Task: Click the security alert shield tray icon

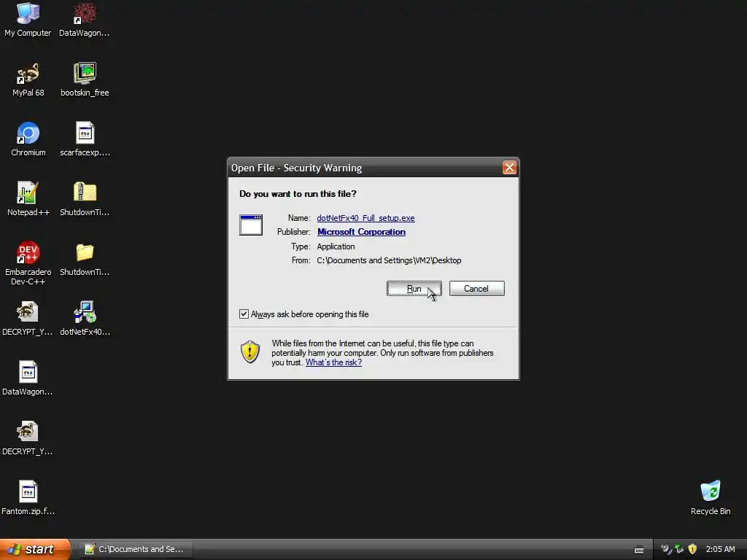Action: tap(692, 549)
